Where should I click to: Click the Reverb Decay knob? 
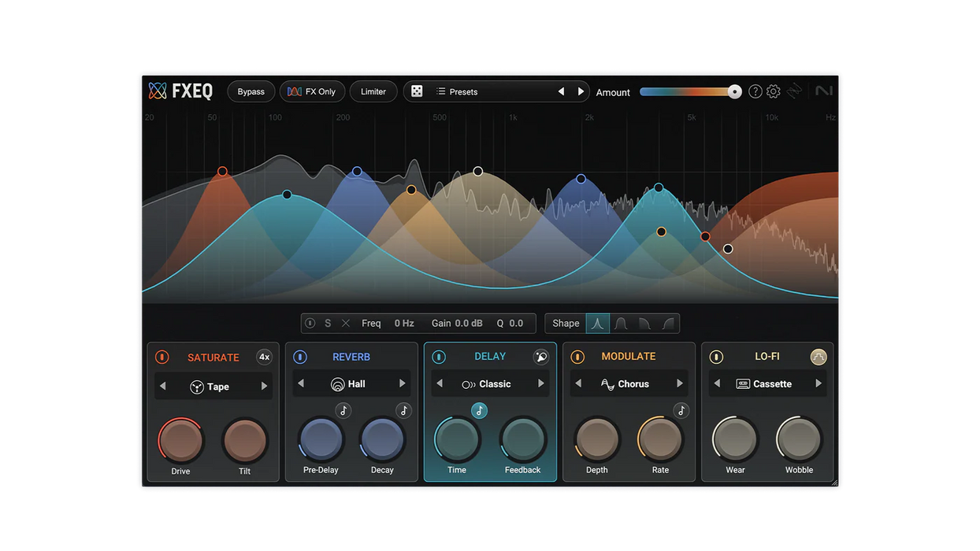pos(382,438)
